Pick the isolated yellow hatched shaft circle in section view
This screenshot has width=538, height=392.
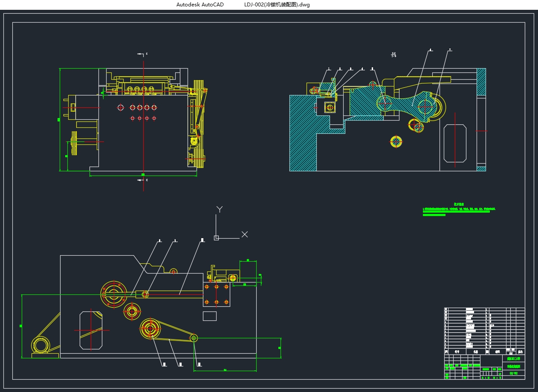click(396, 141)
